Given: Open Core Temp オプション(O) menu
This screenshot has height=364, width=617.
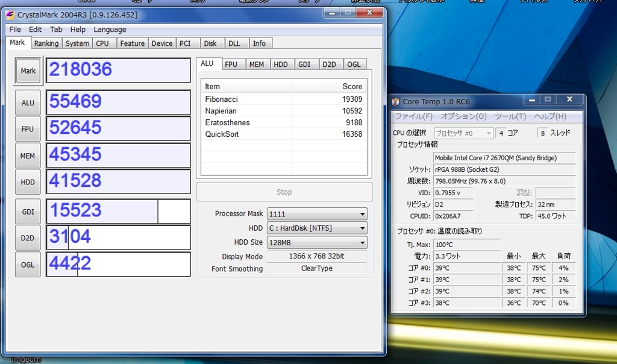Looking at the screenshot, I should click(463, 116).
